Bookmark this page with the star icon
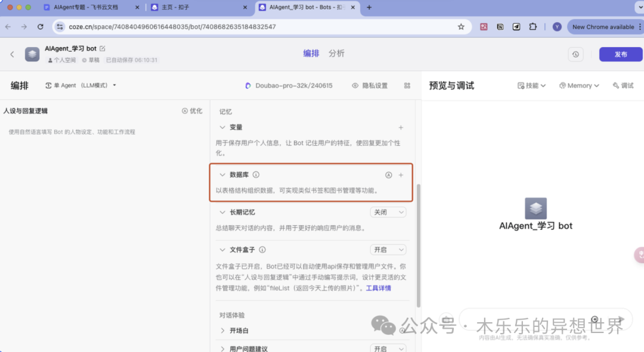Screen dimensions: 644x352 click(x=461, y=27)
